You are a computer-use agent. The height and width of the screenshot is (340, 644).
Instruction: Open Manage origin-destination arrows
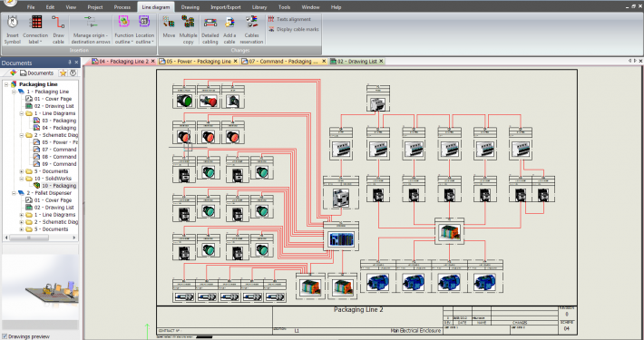[x=91, y=29]
